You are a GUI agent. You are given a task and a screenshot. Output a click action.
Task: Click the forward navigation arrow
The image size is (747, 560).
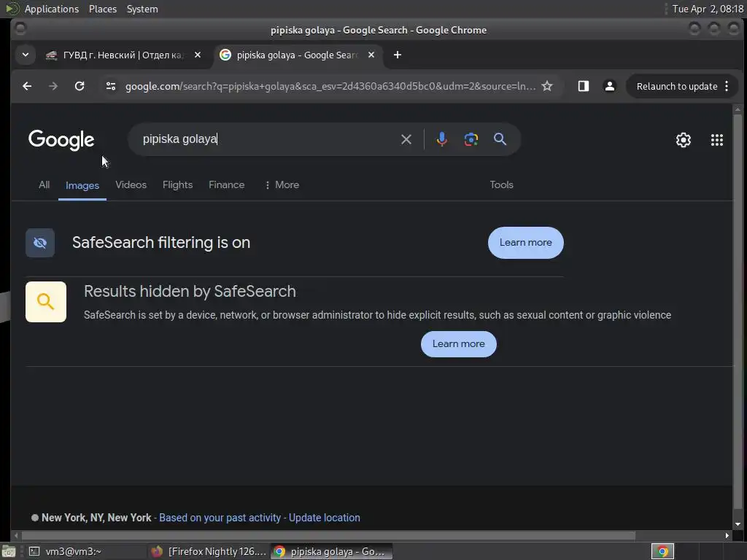[x=53, y=86]
